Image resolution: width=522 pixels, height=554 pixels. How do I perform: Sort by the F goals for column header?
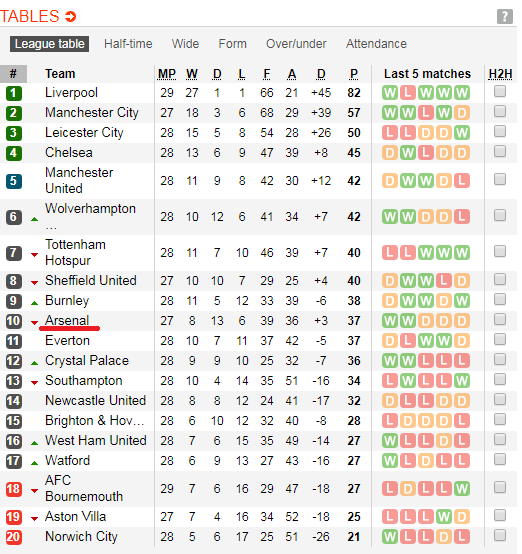(267, 74)
